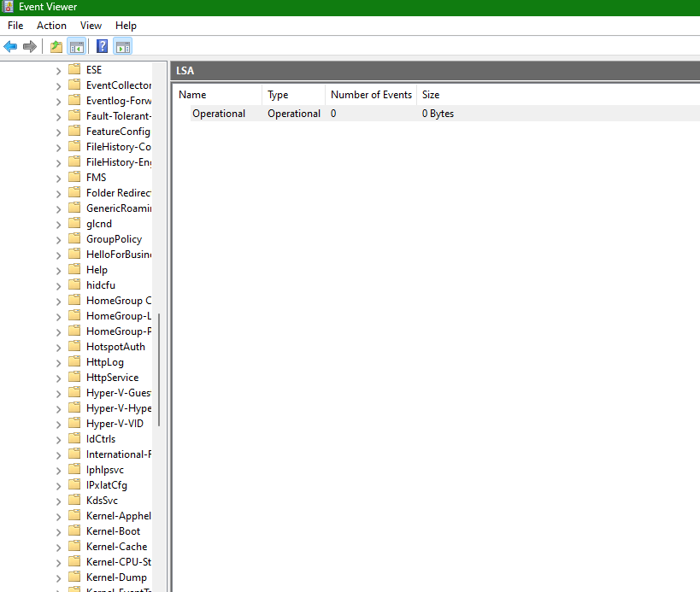Image resolution: width=700 pixels, height=592 pixels.
Task: Click the Kernel-Boot folder icon
Action: 74,530
